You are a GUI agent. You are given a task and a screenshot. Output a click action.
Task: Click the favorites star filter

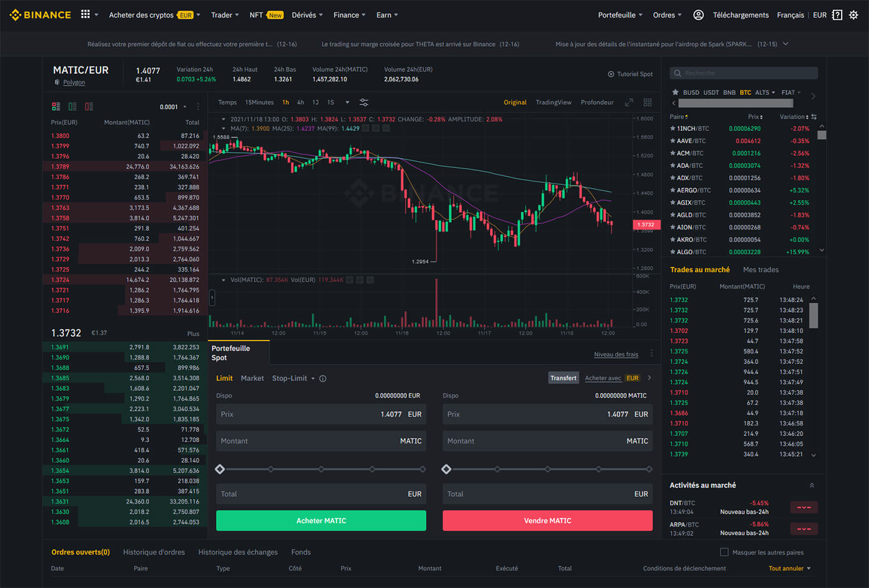click(x=675, y=92)
